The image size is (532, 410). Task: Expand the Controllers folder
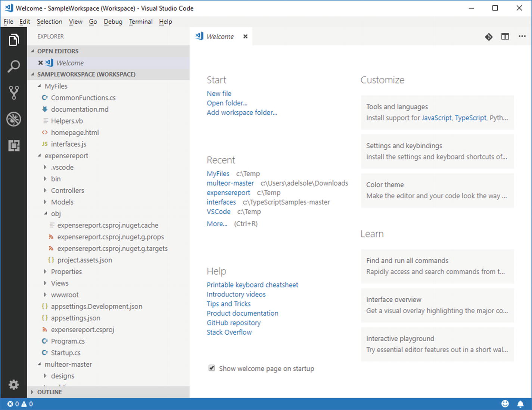click(x=45, y=190)
